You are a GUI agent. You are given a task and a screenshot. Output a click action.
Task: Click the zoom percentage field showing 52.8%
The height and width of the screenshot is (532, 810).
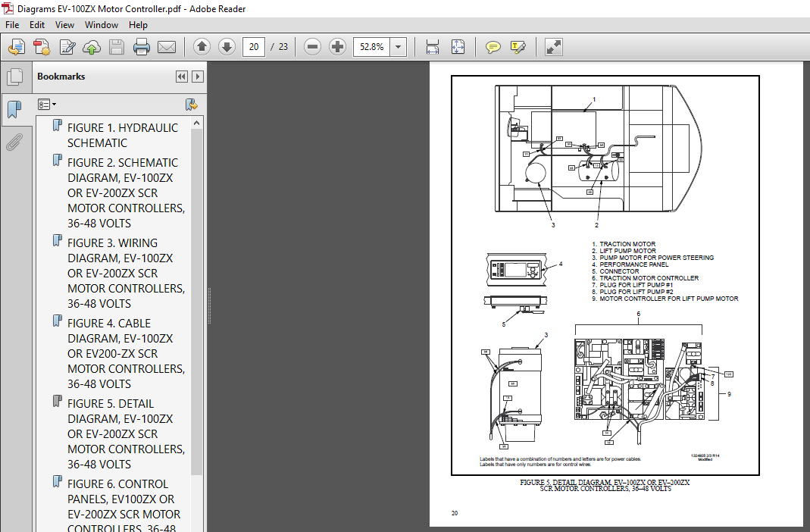372,47
